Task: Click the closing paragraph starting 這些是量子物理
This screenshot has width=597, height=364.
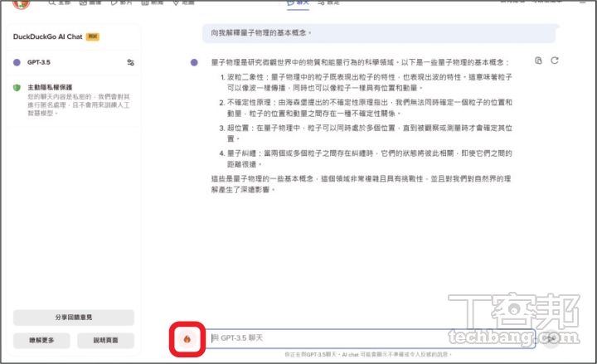Action: (361, 184)
